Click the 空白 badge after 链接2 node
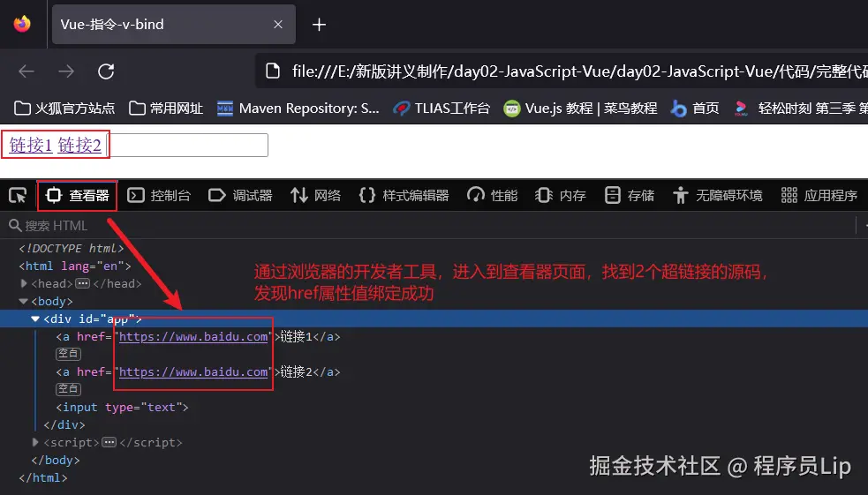The height and width of the screenshot is (495, 868). (69, 389)
